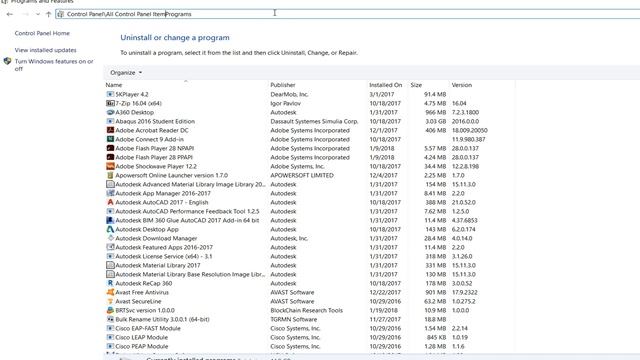Screen dimensions: 640x360
Task: Click the Adobe Shockwave Player 12.2 icon
Action: (110, 166)
